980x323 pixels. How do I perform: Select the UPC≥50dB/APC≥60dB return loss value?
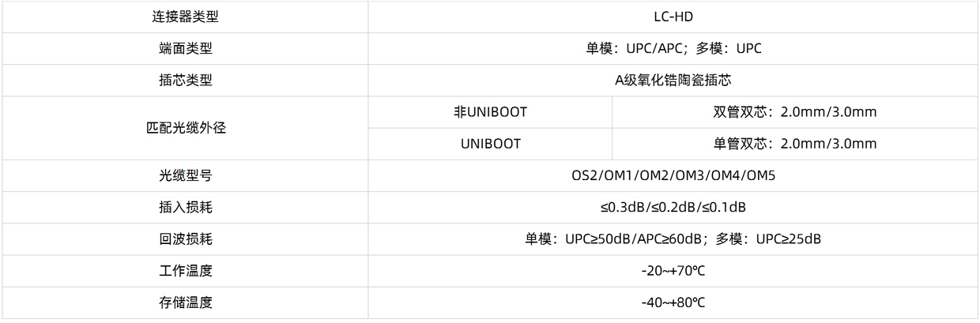click(x=633, y=238)
